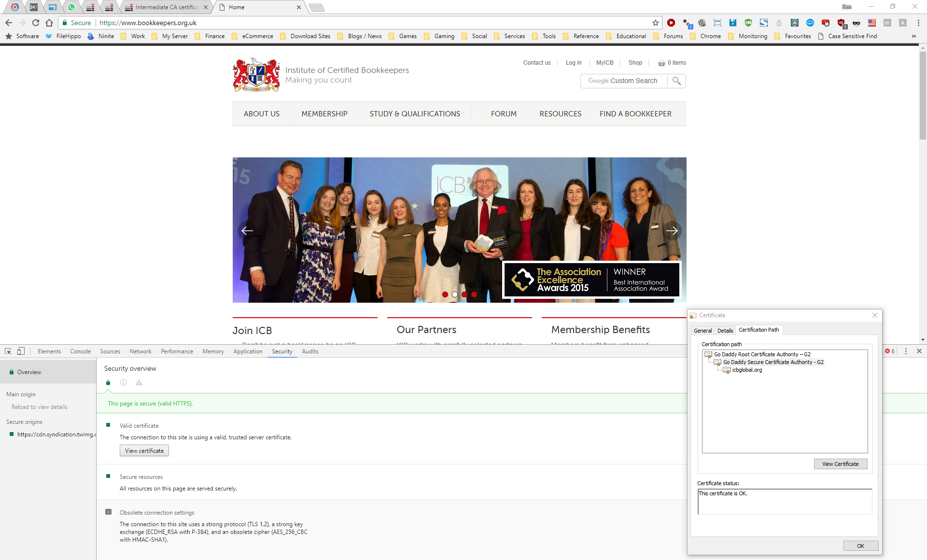Go back using the browser back arrow
The image size is (927, 560).
coord(9,23)
